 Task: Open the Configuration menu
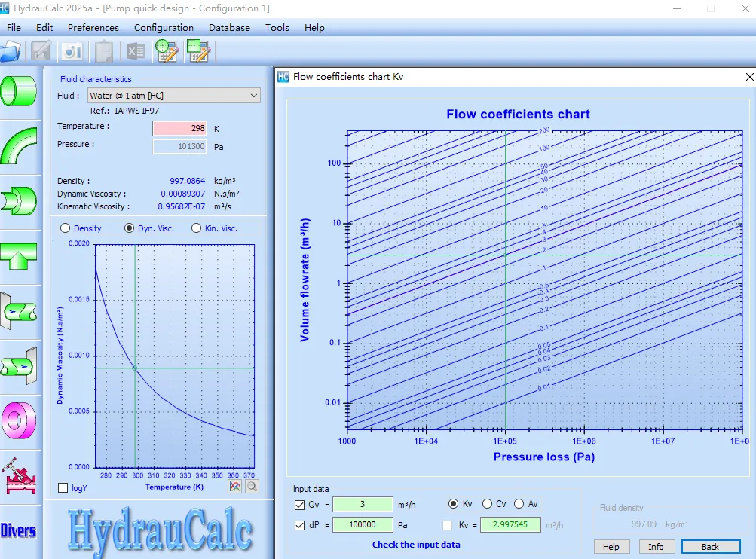pyautogui.click(x=164, y=27)
